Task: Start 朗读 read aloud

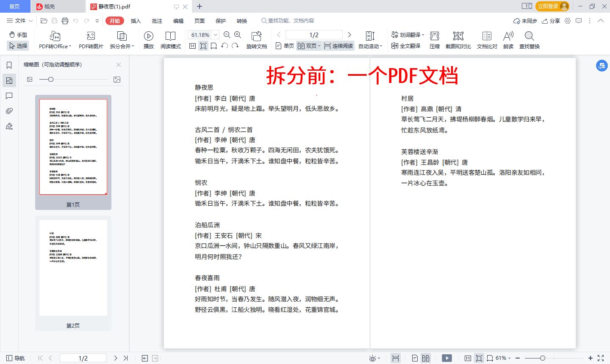Action: [x=508, y=41]
